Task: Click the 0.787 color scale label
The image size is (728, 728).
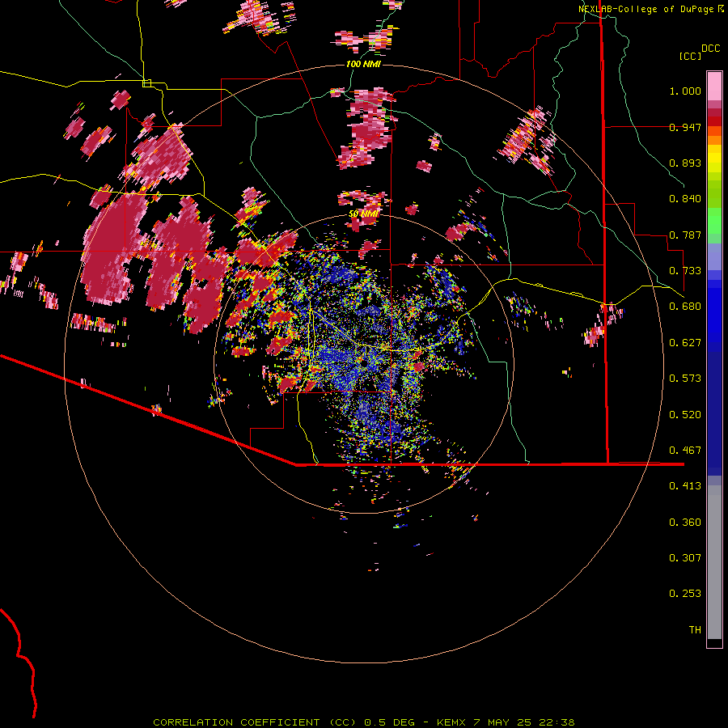Action: [685, 235]
